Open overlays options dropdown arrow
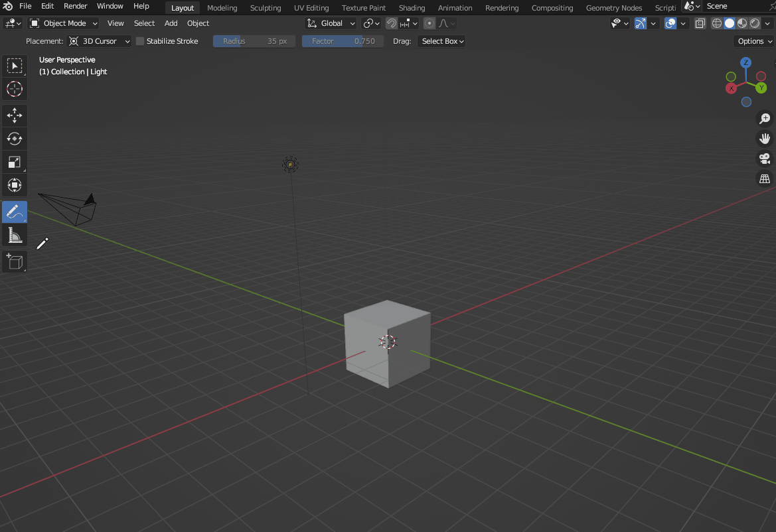The image size is (776, 532). (683, 23)
